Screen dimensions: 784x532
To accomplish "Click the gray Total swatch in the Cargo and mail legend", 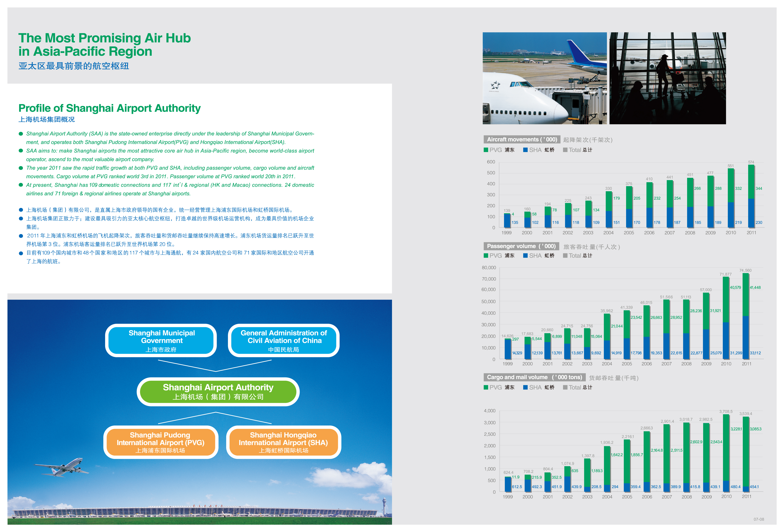I will tap(565, 387).
